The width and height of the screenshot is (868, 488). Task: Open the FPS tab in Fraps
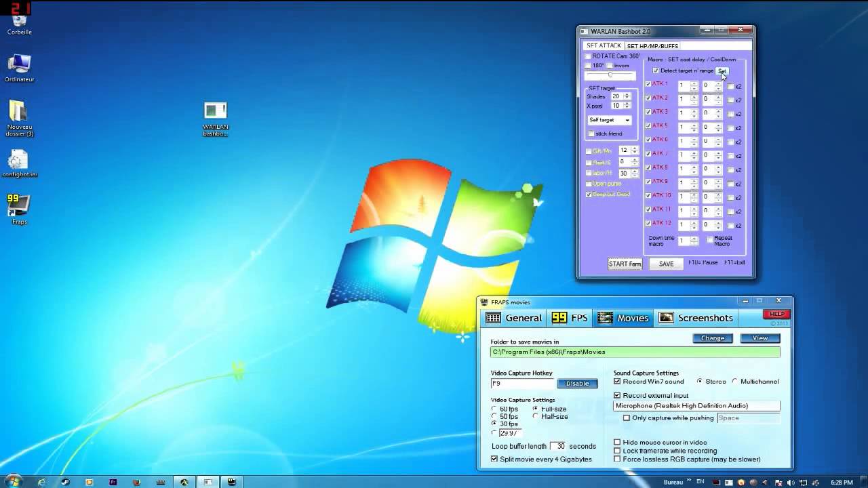[570, 318]
